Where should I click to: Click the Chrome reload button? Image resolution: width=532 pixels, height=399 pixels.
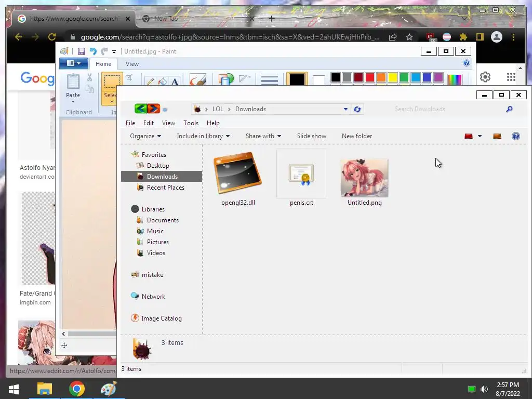51,37
